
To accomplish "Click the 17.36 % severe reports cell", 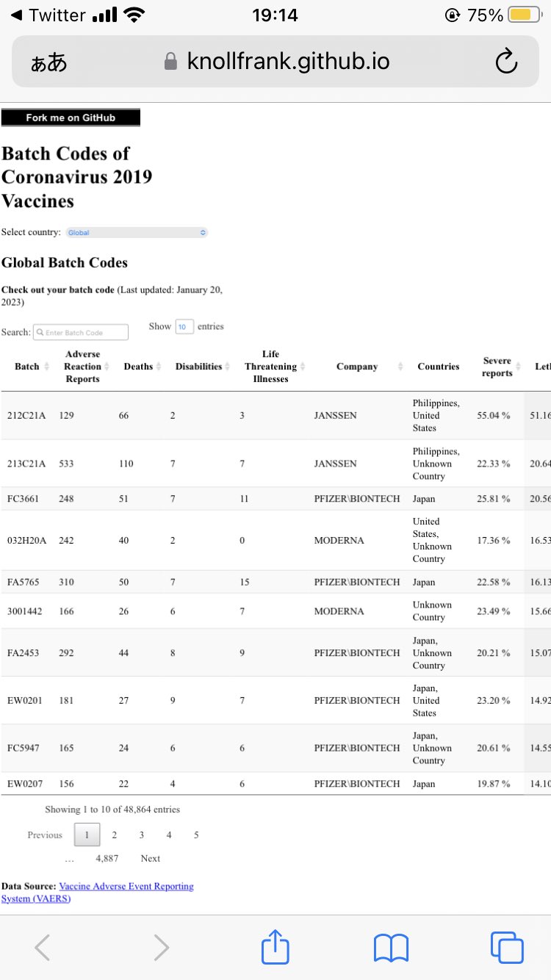I will point(493,540).
